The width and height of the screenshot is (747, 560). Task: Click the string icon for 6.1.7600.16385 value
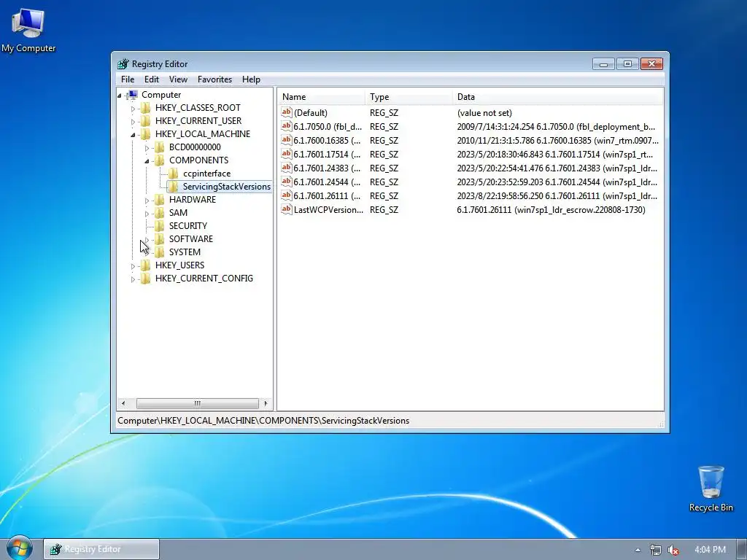pyautogui.click(x=286, y=140)
